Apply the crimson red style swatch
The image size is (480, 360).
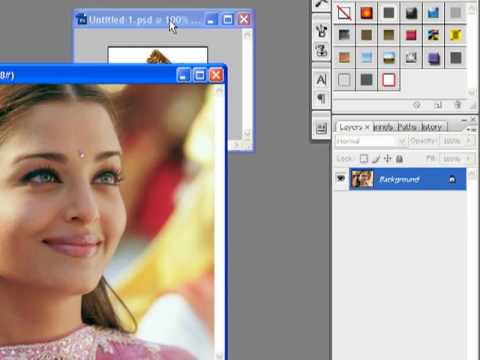click(411, 35)
